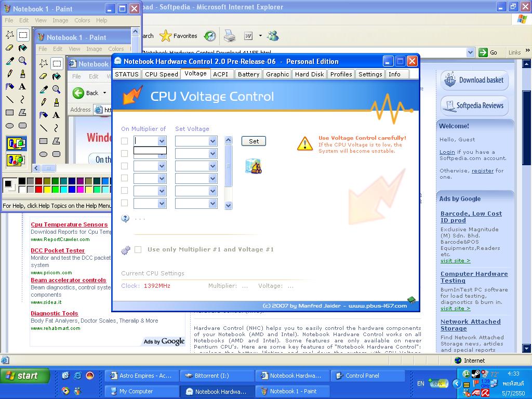Pick the black color from Paint palette
This screenshot has height=399, width=532.
tap(22, 181)
